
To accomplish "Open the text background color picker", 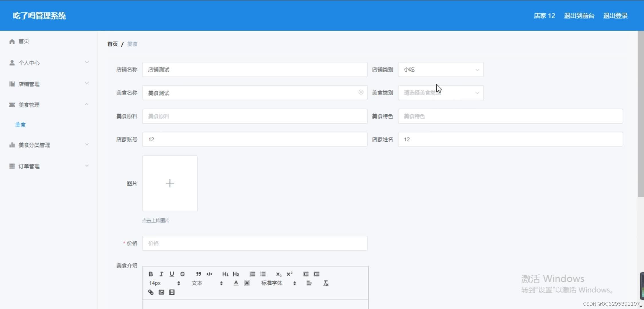I will pyautogui.click(x=247, y=283).
